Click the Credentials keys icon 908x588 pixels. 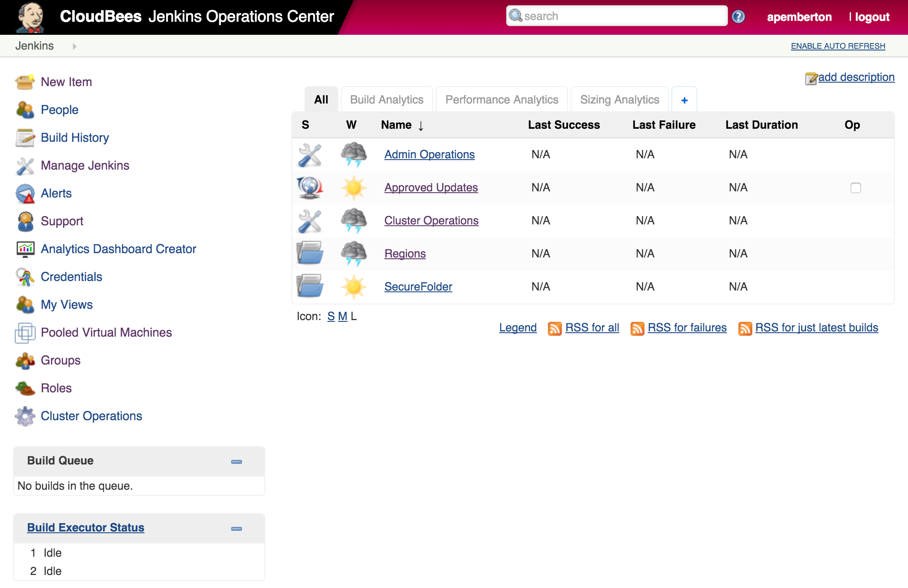coord(25,277)
